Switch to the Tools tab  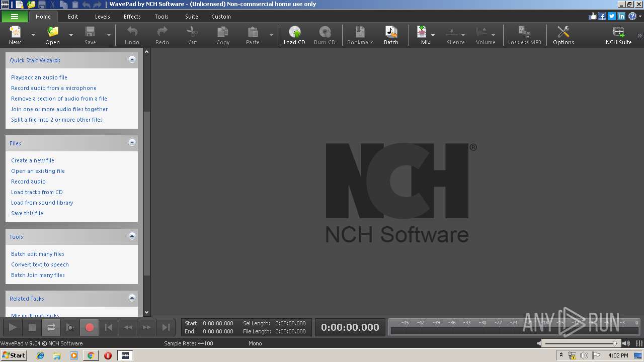click(x=162, y=17)
